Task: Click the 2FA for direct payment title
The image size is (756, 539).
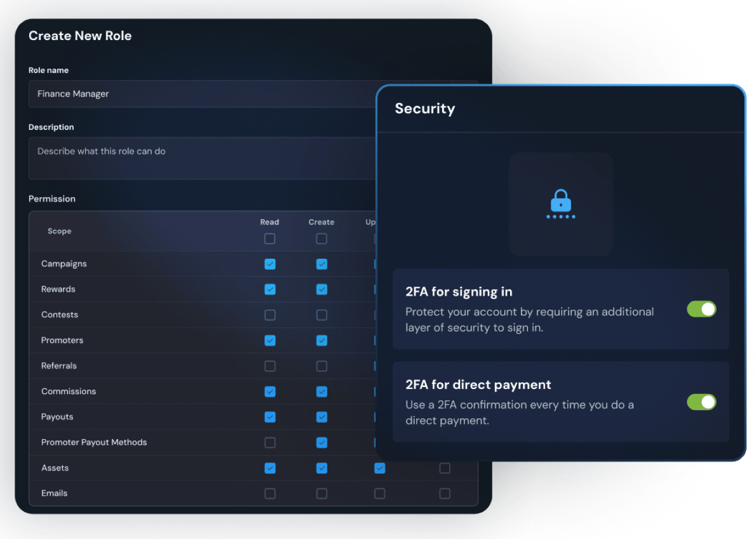Action: coord(478,385)
